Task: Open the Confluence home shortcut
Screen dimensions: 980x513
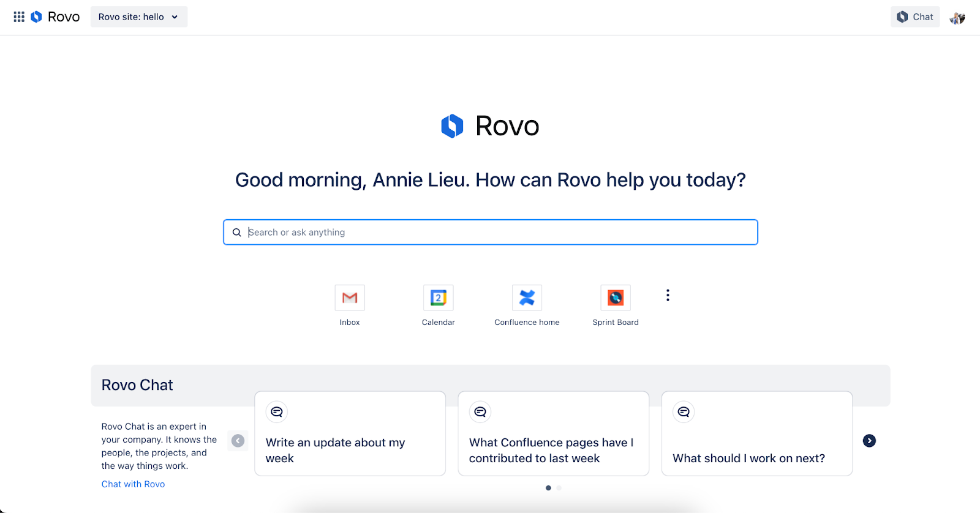Action: pos(527,298)
